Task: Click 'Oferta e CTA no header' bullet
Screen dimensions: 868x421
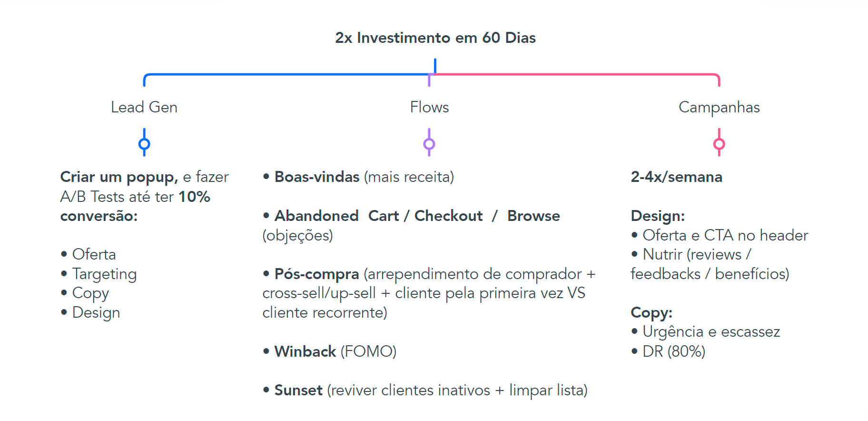Action: pyautogui.click(x=725, y=235)
